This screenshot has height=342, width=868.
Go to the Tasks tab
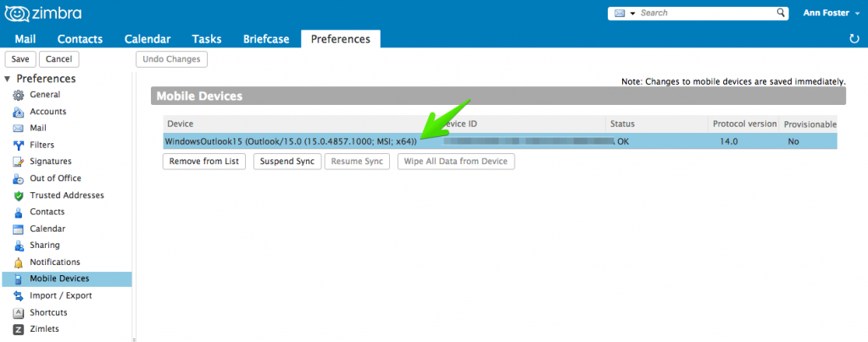[x=207, y=39]
